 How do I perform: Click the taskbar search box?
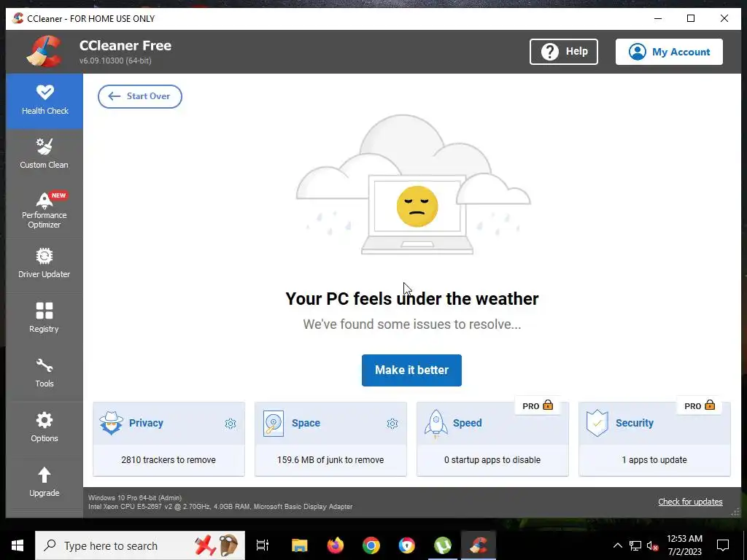point(140,545)
